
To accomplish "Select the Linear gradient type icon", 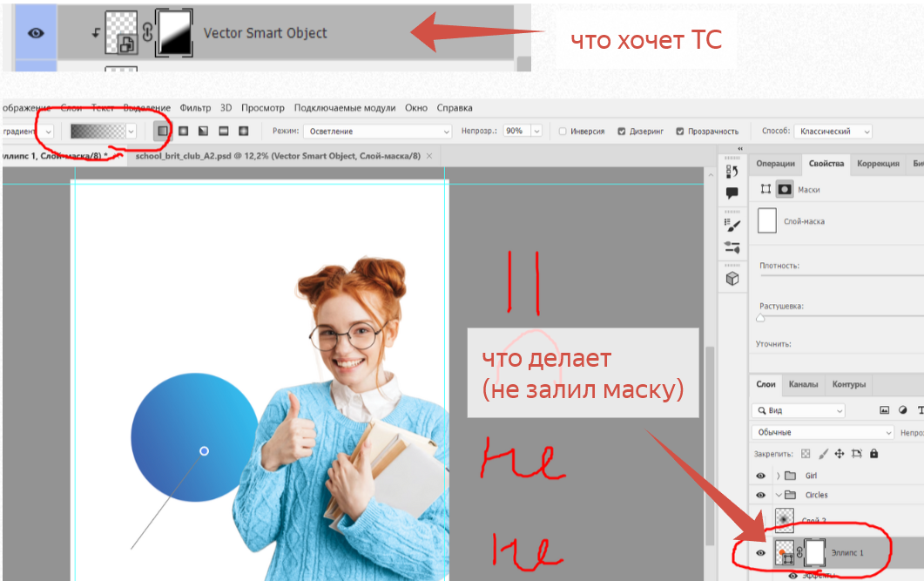I will click(163, 131).
